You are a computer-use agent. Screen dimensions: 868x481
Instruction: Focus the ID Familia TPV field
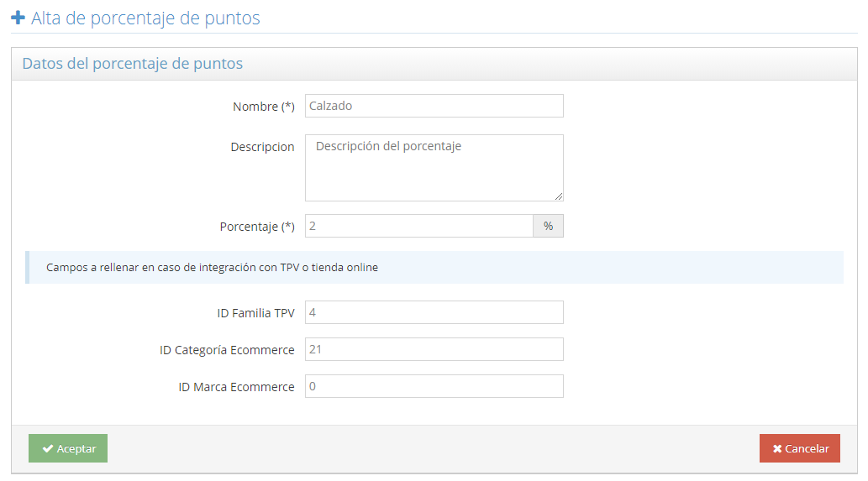pyautogui.click(x=434, y=312)
